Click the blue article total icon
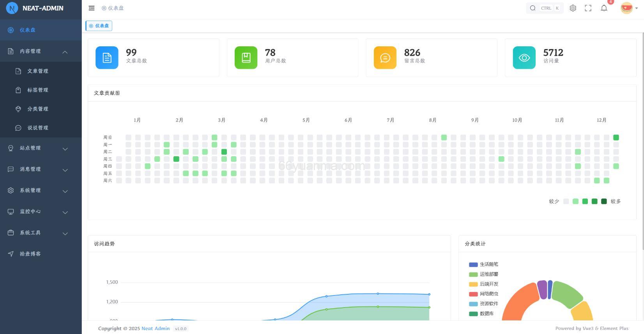This screenshot has width=644, height=334. click(x=107, y=58)
